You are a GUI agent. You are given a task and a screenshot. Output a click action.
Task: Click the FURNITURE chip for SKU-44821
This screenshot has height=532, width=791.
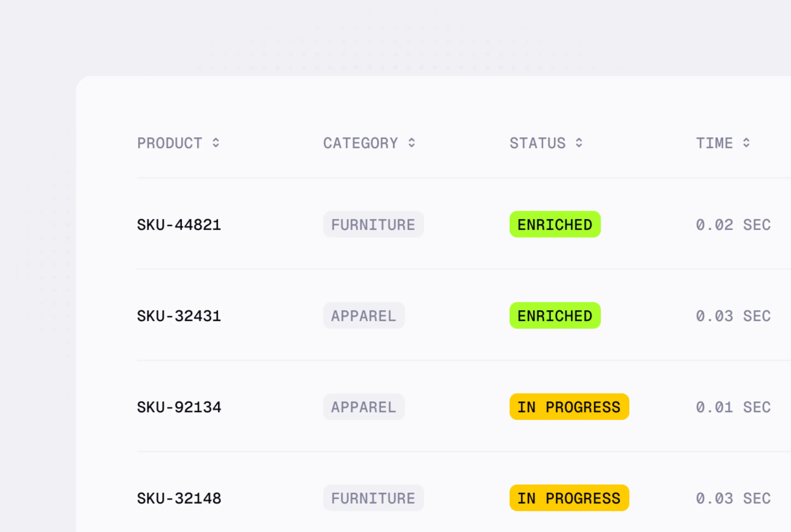point(373,224)
